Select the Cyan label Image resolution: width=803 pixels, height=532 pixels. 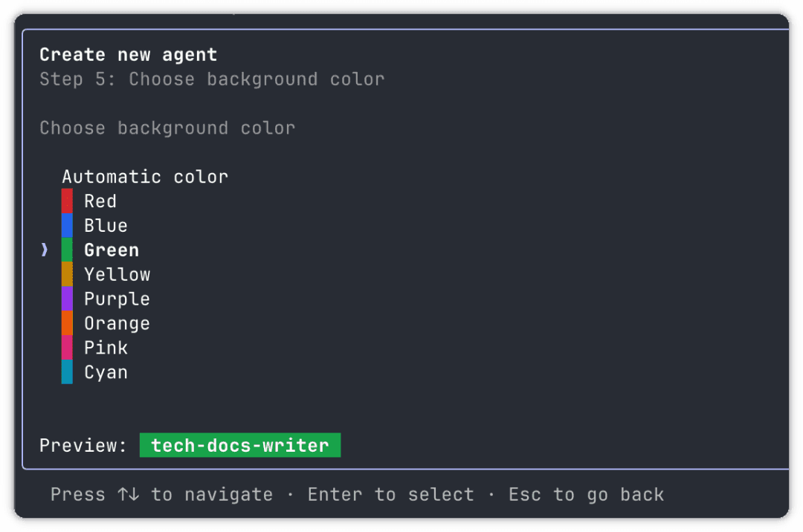point(106,373)
